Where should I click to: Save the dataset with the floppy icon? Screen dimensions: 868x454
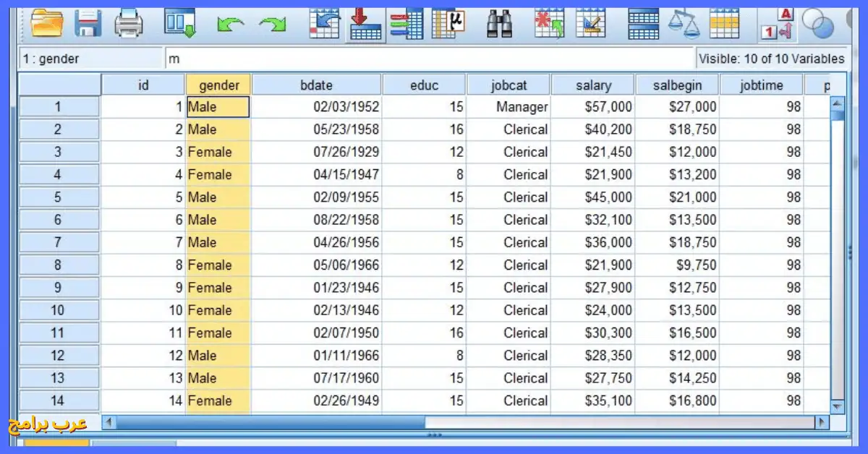(88, 25)
